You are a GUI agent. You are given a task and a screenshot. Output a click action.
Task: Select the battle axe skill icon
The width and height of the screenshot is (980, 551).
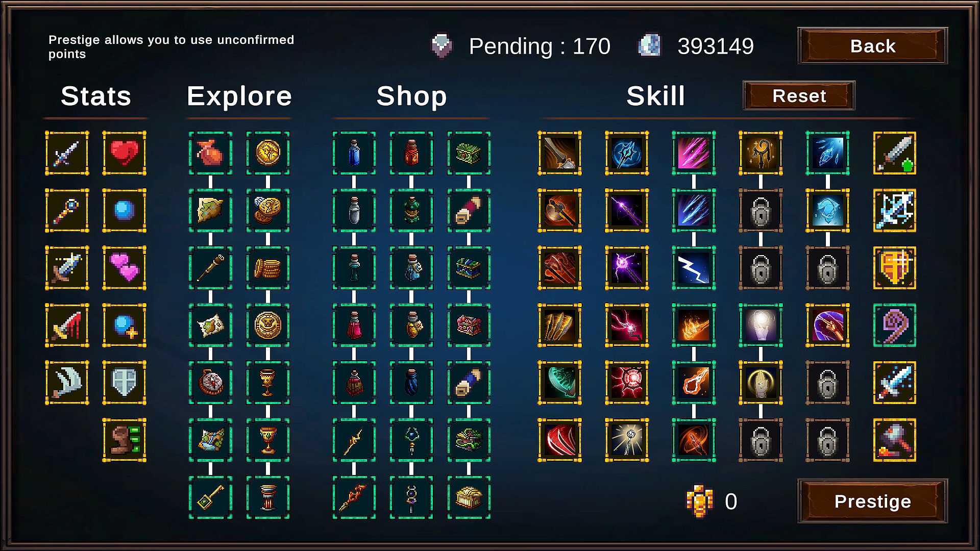[x=559, y=210]
